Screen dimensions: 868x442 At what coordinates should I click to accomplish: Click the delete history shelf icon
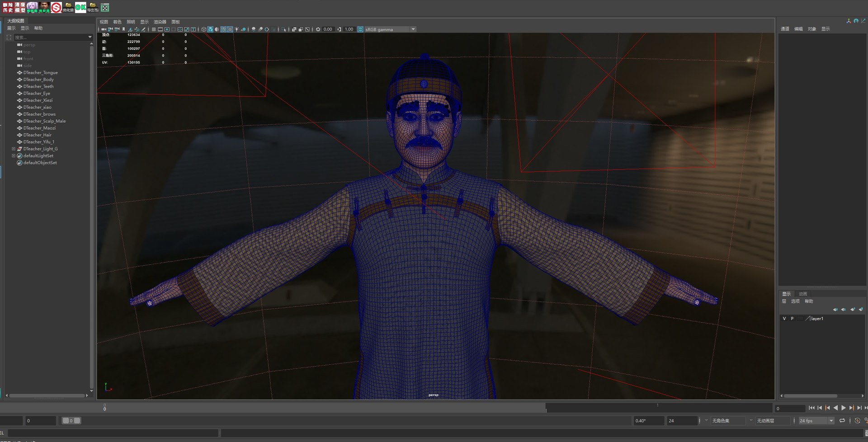pos(8,7)
